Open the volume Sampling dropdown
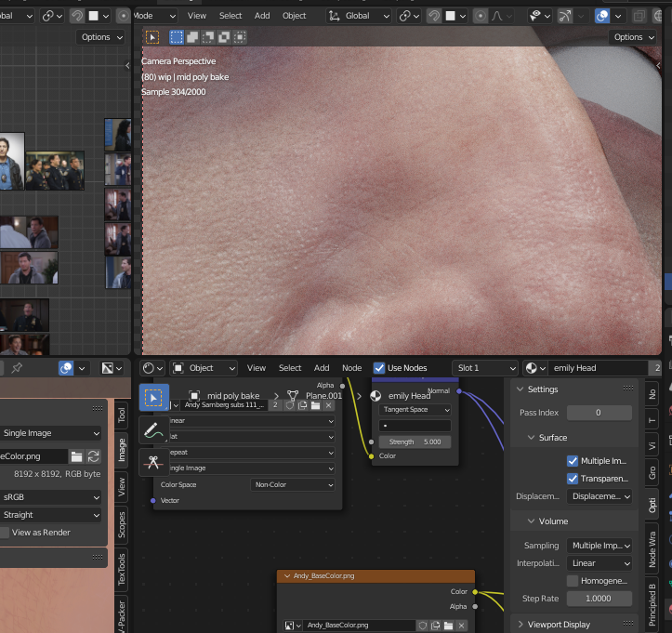Screen dimensions: 672x633 click(600, 546)
